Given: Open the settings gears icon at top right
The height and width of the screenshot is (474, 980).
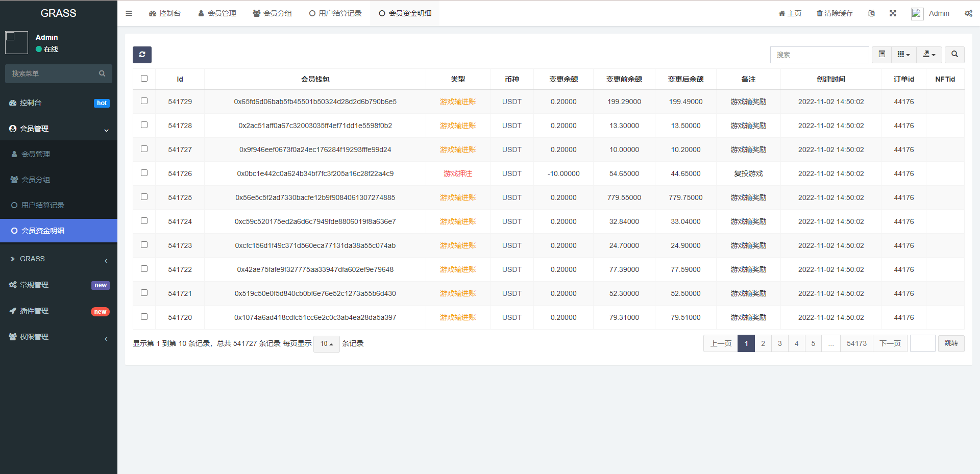Looking at the screenshot, I should coord(968,13).
